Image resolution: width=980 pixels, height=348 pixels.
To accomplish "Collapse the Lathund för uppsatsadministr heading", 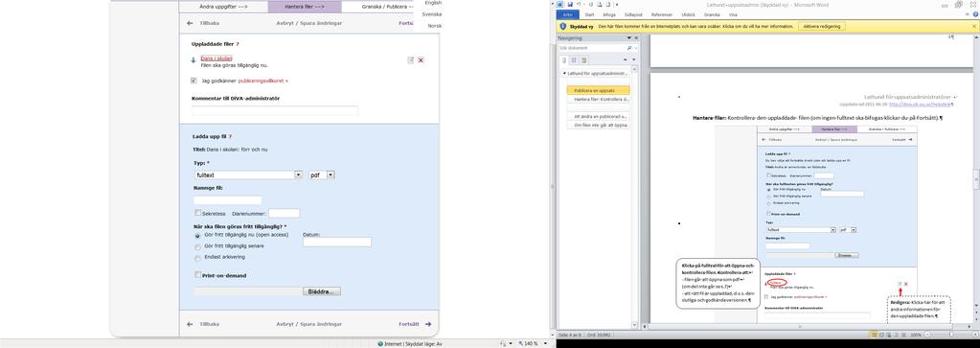I will pyautogui.click(x=565, y=73).
